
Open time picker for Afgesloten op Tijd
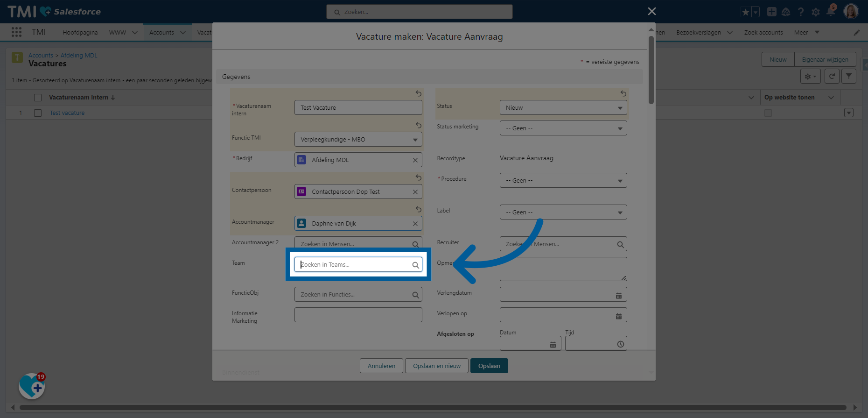pos(621,344)
